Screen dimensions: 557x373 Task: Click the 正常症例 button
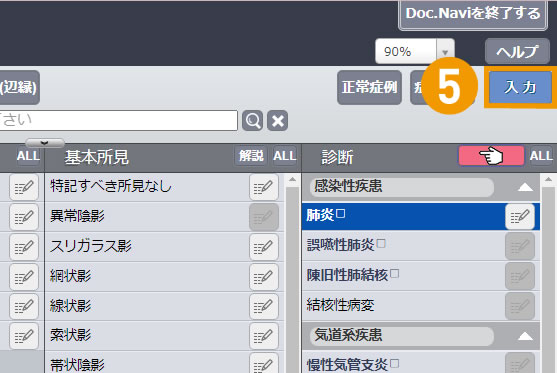click(369, 87)
